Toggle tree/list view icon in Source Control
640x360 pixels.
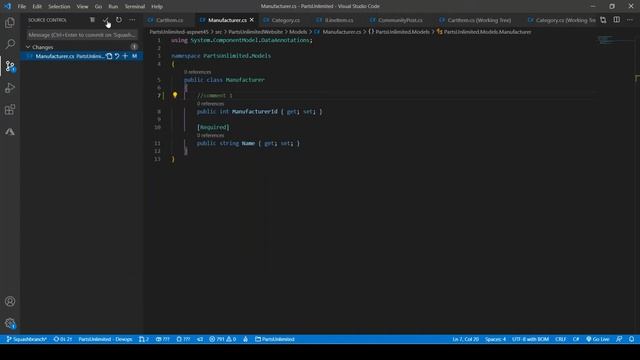[92, 20]
